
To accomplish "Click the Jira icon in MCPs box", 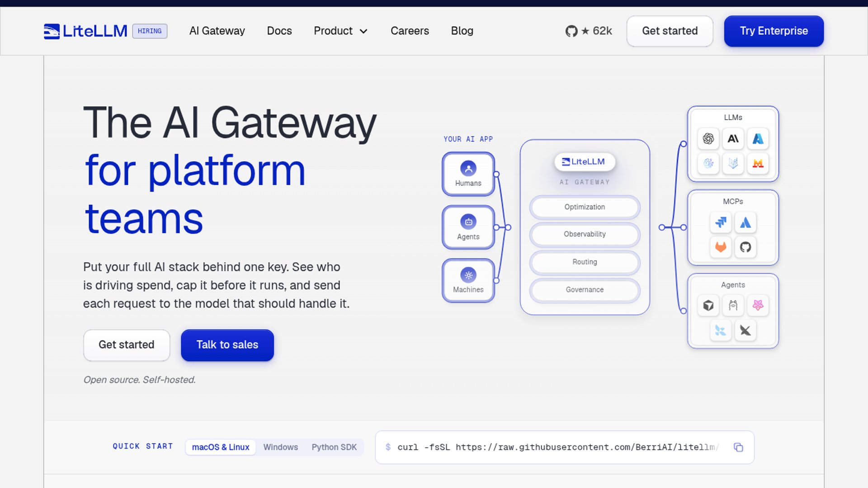I will tap(721, 222).
